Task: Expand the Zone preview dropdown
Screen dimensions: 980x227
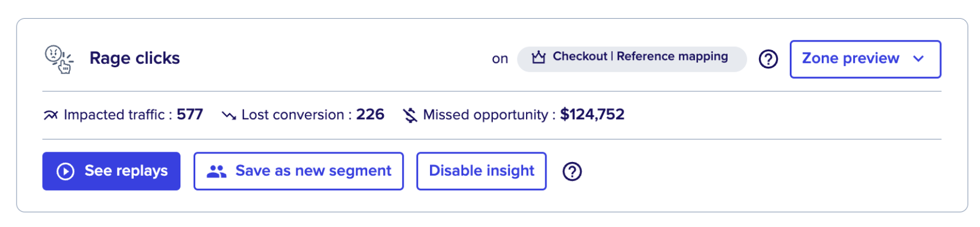Action: 865,59
